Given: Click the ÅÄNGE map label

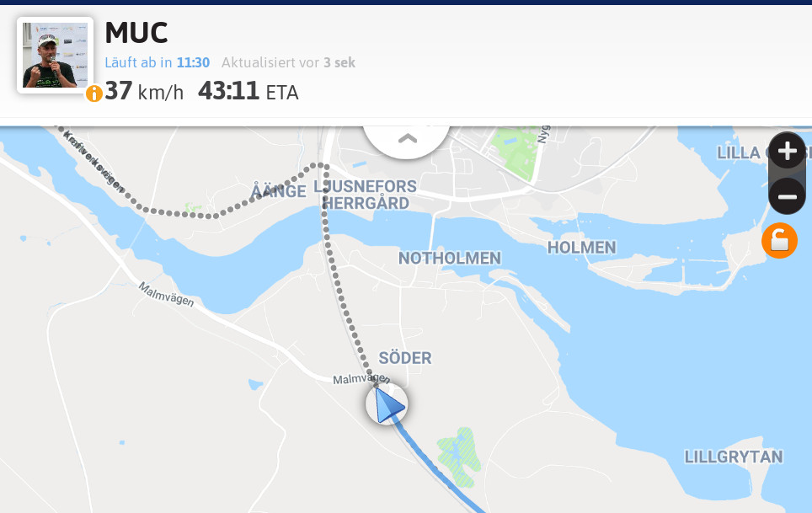Looking at the screenshot, I should 279,191.
